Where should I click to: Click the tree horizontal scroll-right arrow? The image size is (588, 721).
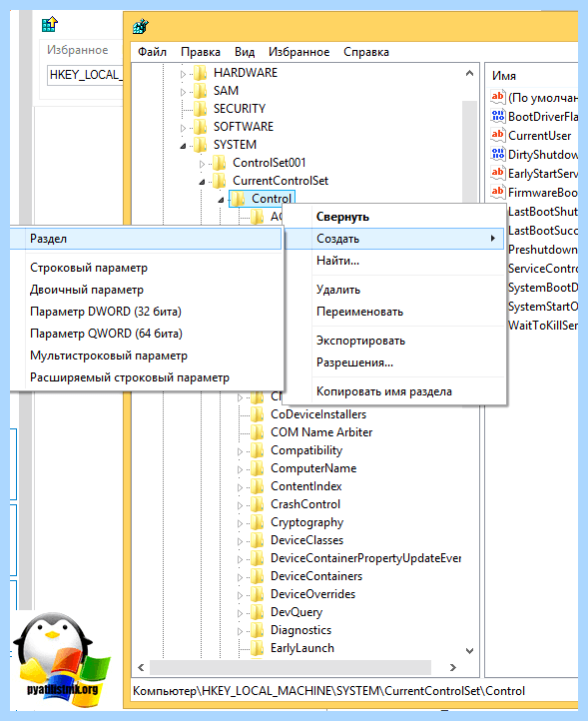point(453,667)
